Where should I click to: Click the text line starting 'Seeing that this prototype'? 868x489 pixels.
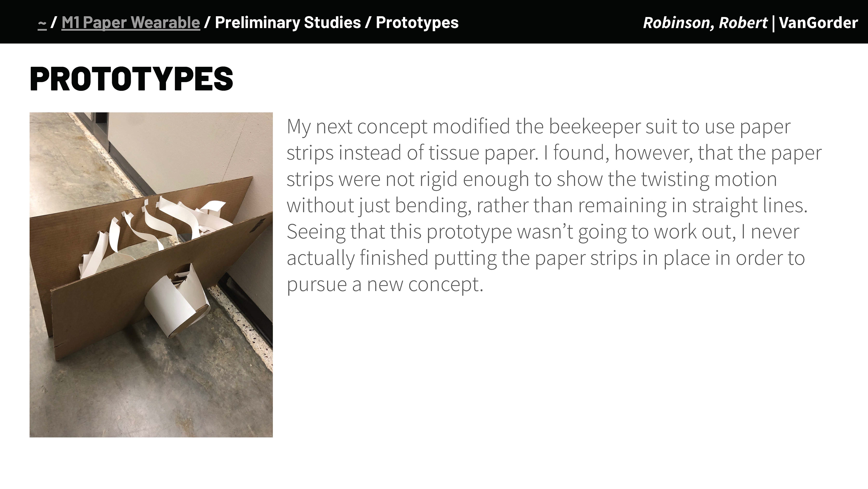(543, 232)
